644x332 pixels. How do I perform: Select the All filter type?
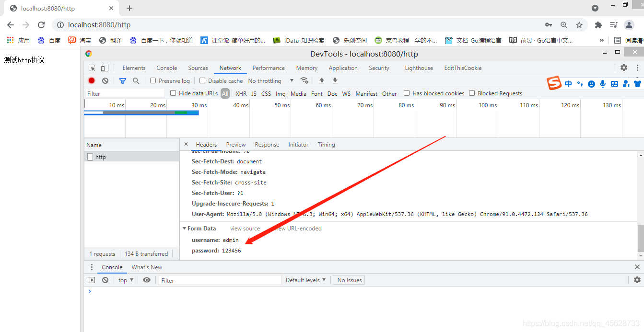[x=225, y=93]
